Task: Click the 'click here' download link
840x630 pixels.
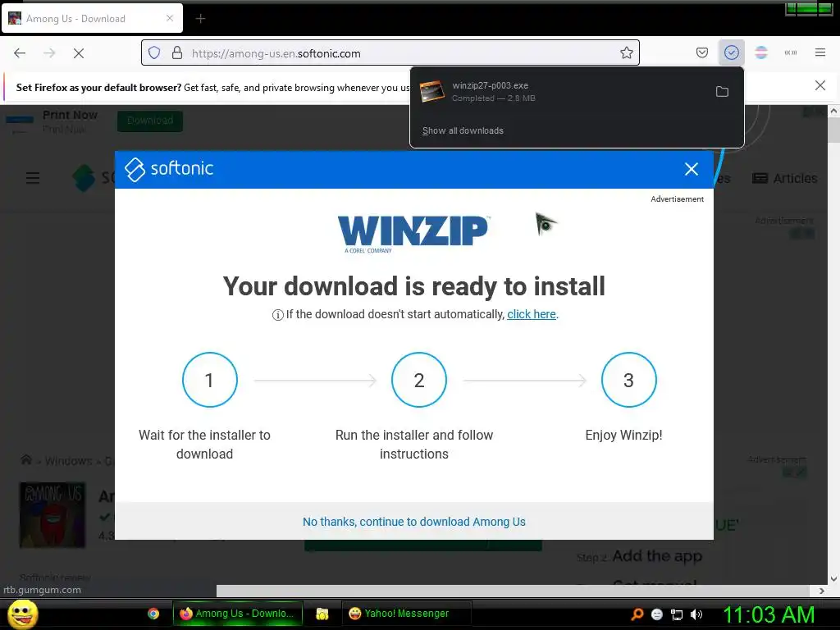Action: 531,314
